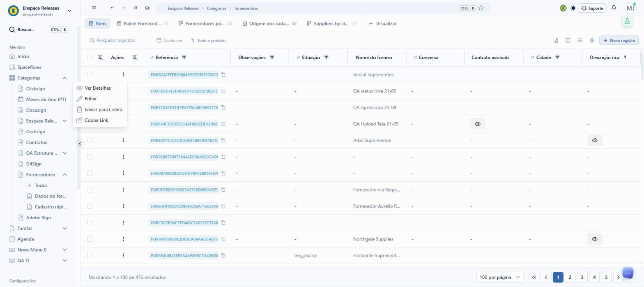Click Novo registro button
Viewport: 644px width, 287px height.
(619, 40)
